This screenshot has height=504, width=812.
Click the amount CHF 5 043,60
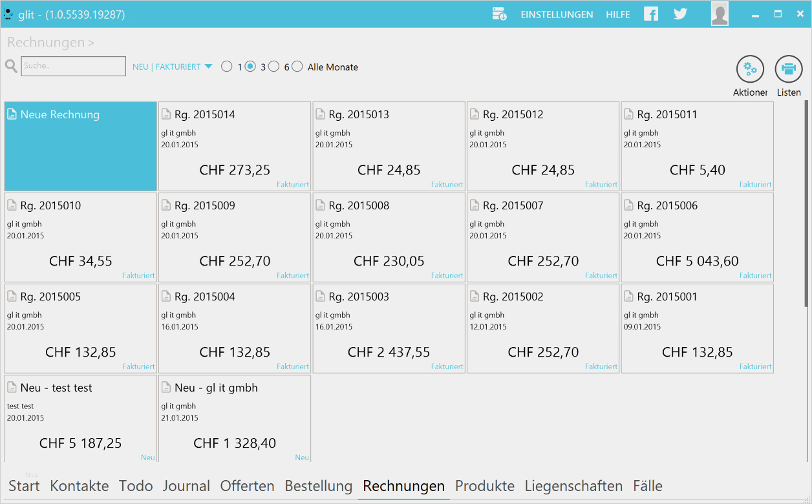coord(698,261)
